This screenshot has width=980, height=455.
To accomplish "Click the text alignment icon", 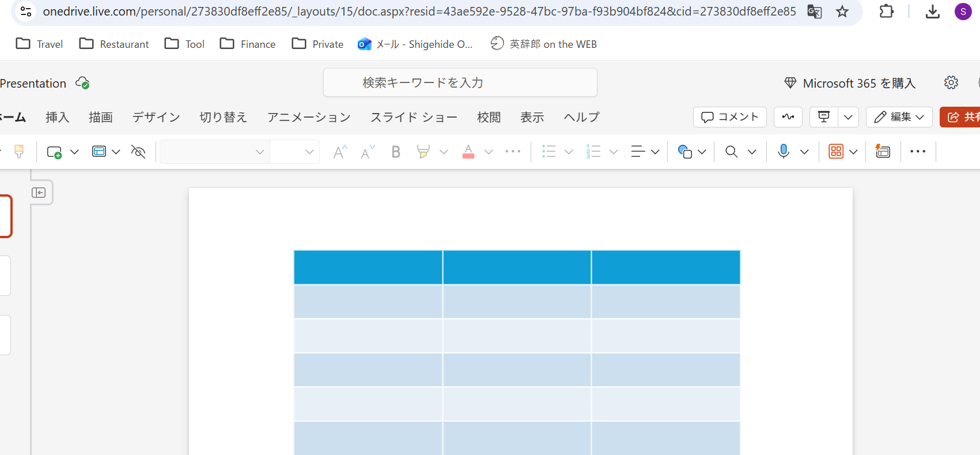I will [638, 152].
